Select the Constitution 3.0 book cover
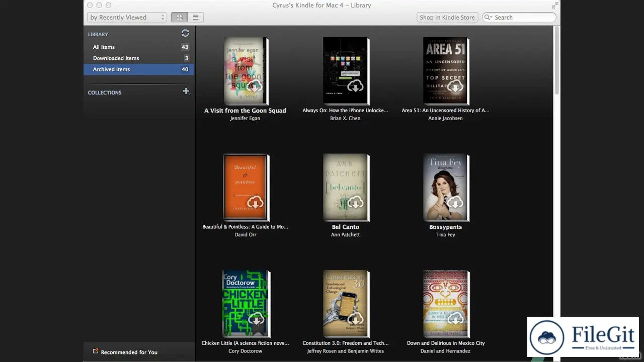Image resolution: width=644 pixels, height=362 pixels. click(346, 304)
